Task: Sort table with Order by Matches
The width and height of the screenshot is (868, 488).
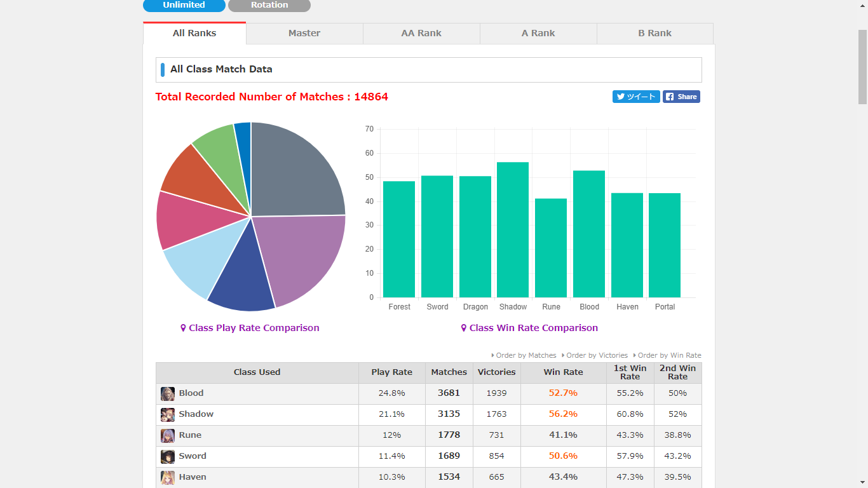Action: [524, 355]
